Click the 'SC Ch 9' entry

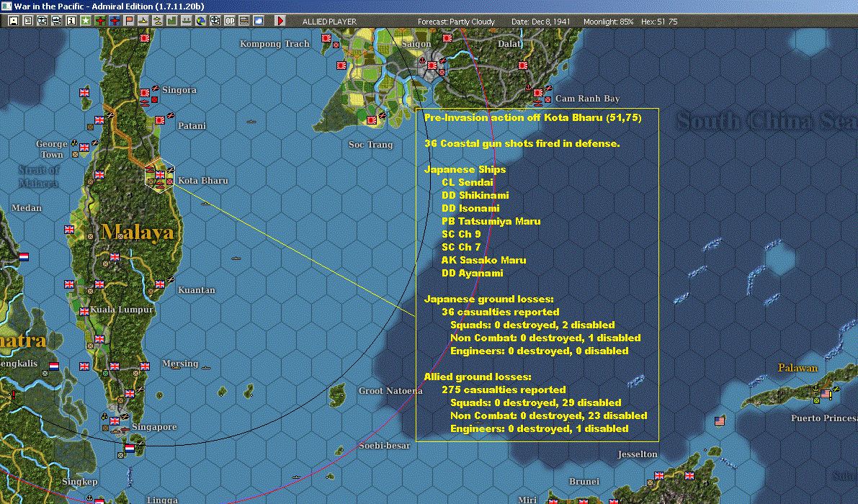(x=461, y=235)
